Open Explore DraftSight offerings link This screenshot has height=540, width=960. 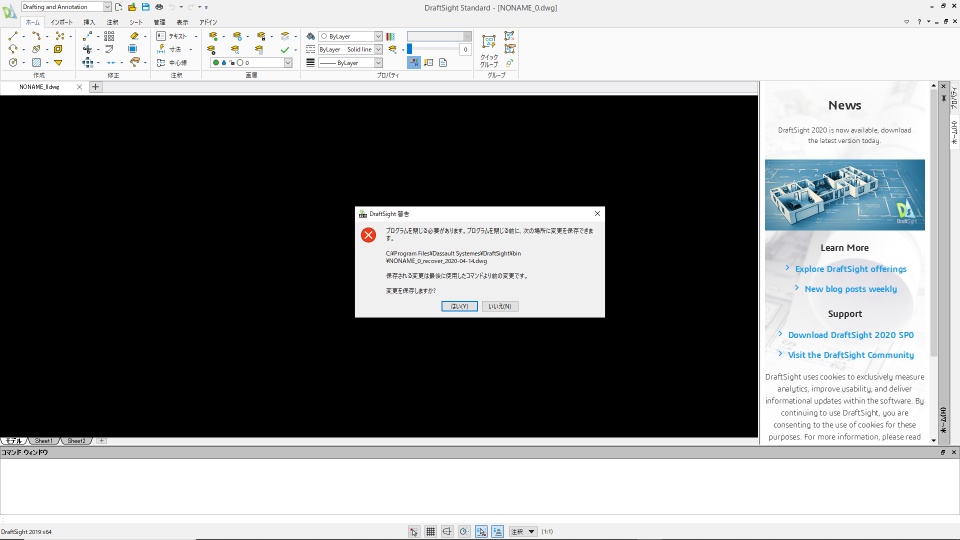(x=850, y=269)
